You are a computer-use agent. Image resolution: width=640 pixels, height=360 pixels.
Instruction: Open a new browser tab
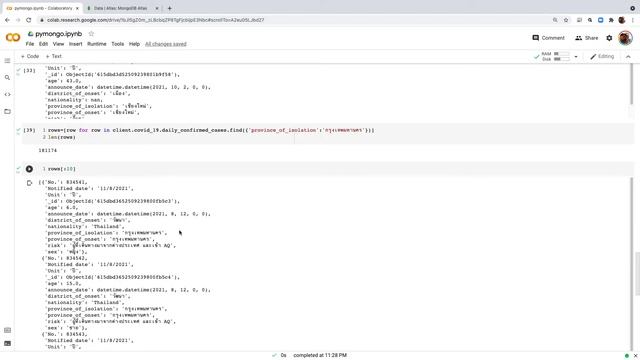tap(169, 8)
